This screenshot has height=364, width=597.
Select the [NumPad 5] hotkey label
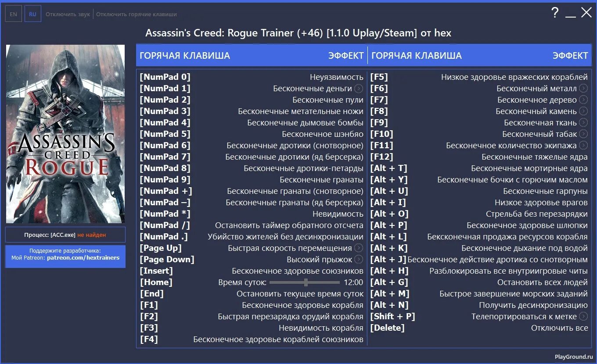(165, 134)
